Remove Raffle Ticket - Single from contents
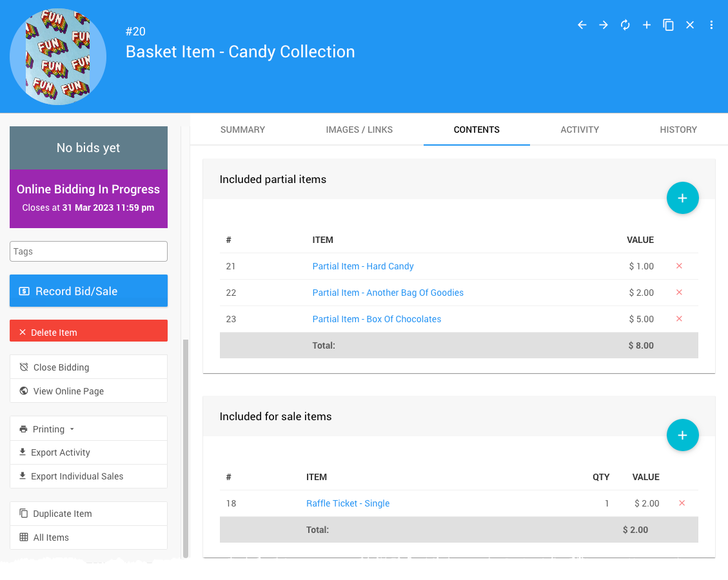Image resolution: width=728 pixels, height=580 pixels. pos(682,503)
